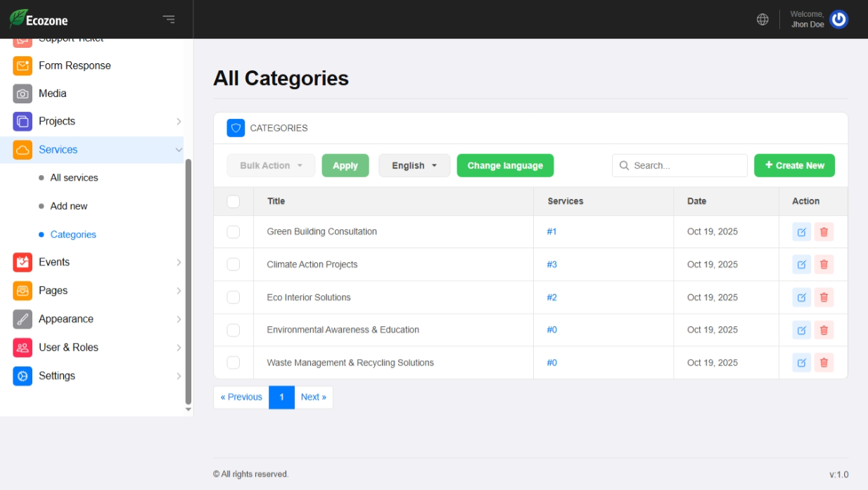Viewport: 868px width, 490px height.
Task: Open the Form Response menu item
Action: tap(75, 65)
